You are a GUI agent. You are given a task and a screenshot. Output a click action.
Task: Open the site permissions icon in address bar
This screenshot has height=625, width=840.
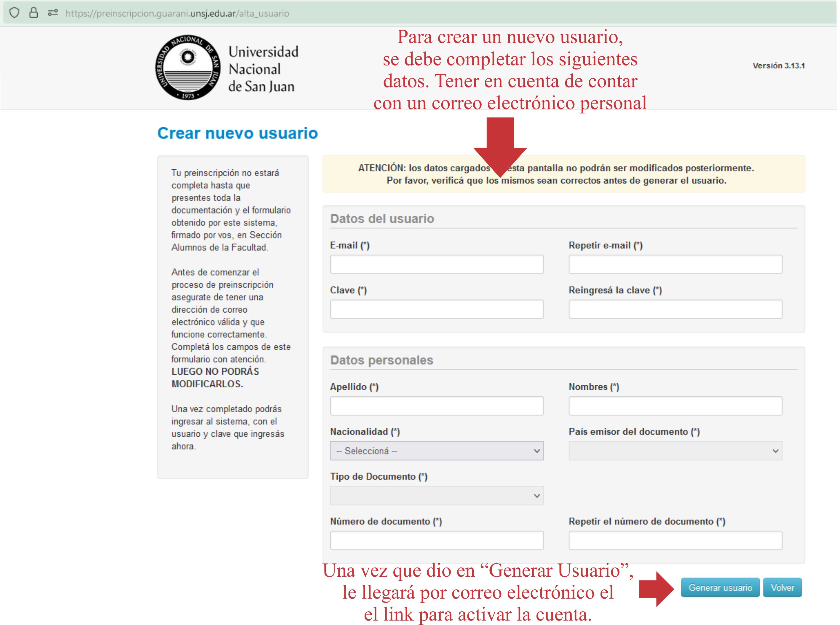click(x=53, y=13)
